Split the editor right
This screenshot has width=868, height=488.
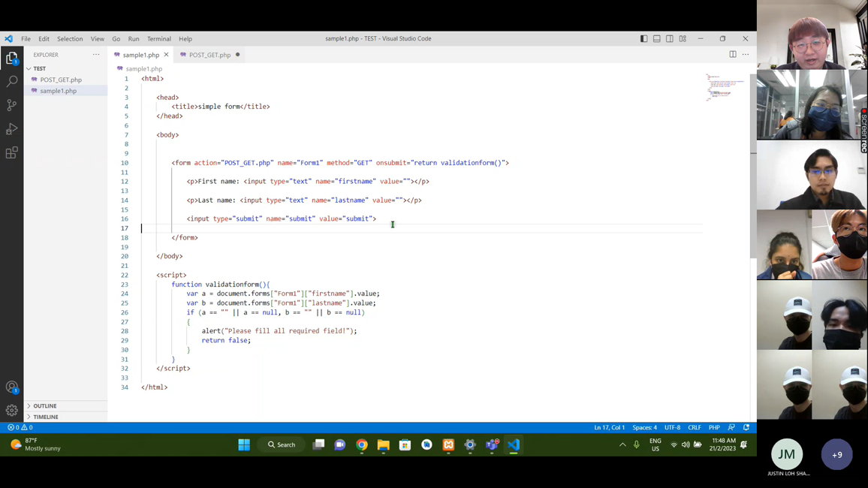732,54
